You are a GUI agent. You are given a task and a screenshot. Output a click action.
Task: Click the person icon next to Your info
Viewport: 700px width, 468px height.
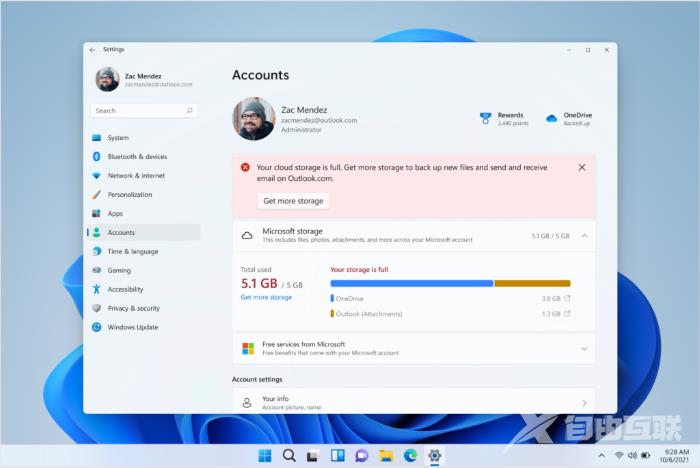click(246, 403)
